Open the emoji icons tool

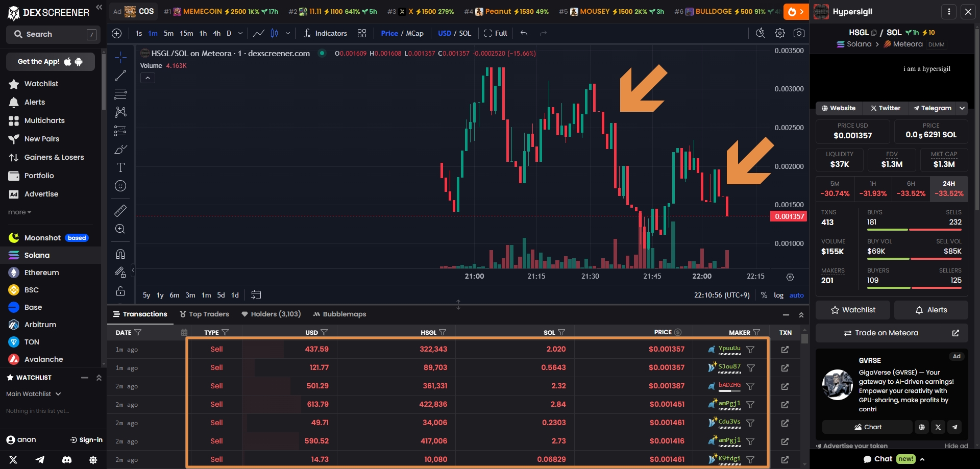point(120,186)
